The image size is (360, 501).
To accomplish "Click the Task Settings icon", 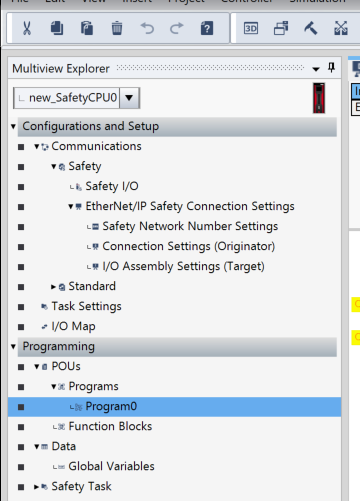I will (44, 307).
